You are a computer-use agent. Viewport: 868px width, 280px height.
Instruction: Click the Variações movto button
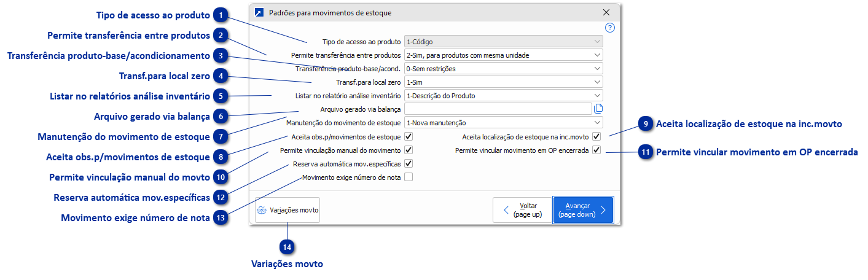tap(287, 210)
